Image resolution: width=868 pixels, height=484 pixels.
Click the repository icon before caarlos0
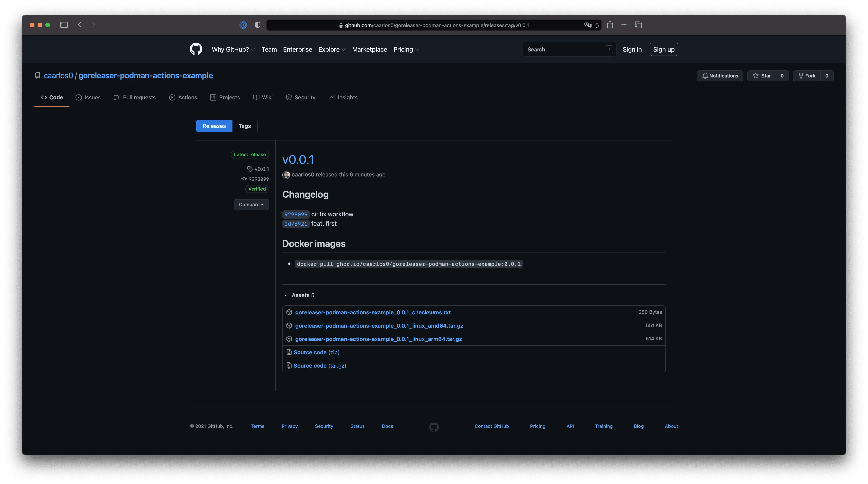(x=37, y=76)
